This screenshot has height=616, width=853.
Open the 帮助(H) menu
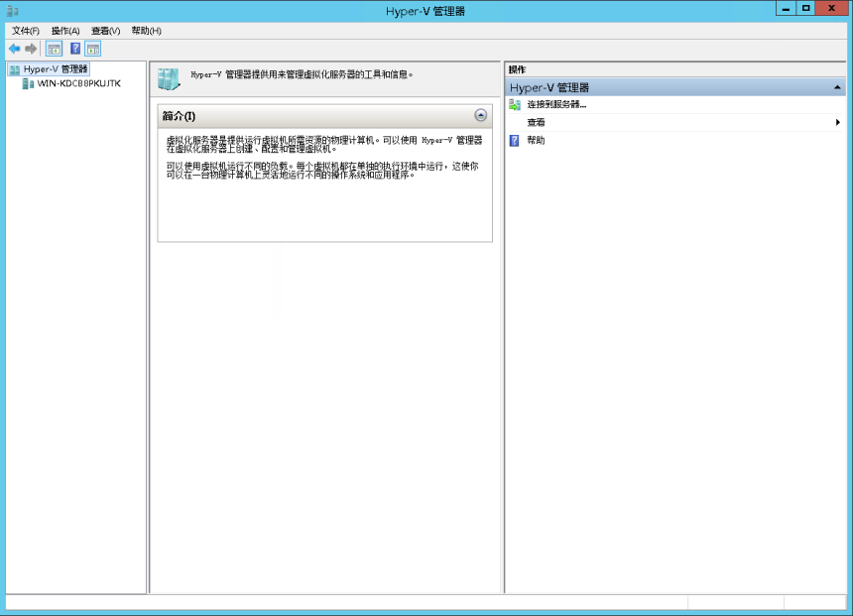click(x=147, y=31)
